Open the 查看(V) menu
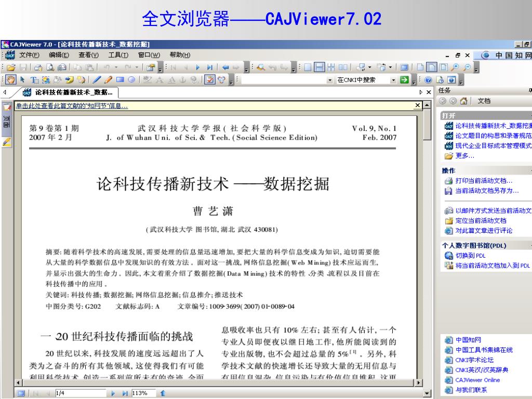The image size is (532, 399). tap(88, 55)
